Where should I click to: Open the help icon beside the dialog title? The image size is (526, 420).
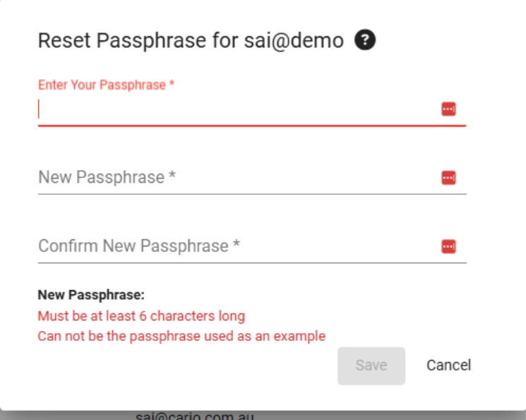tap(366, 40)
